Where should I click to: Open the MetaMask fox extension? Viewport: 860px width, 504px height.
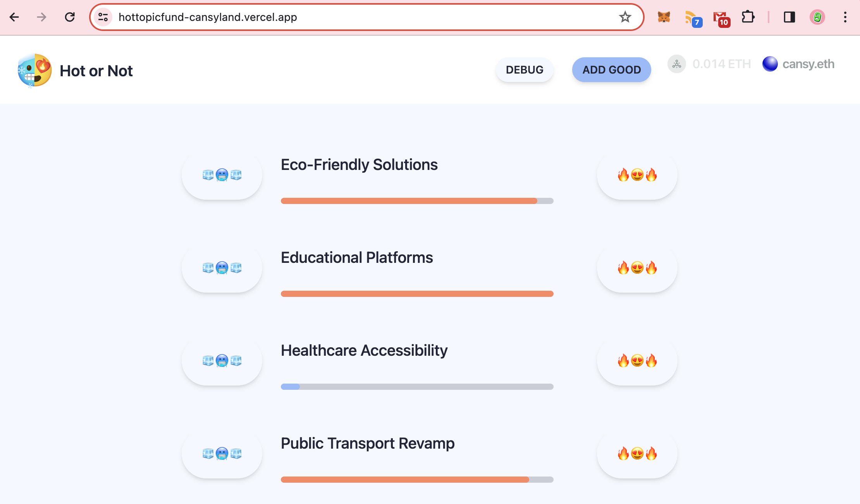(664, 17)
